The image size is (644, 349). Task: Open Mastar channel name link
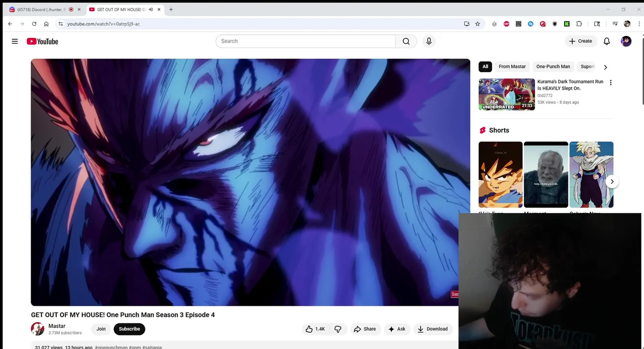(57, 326)
